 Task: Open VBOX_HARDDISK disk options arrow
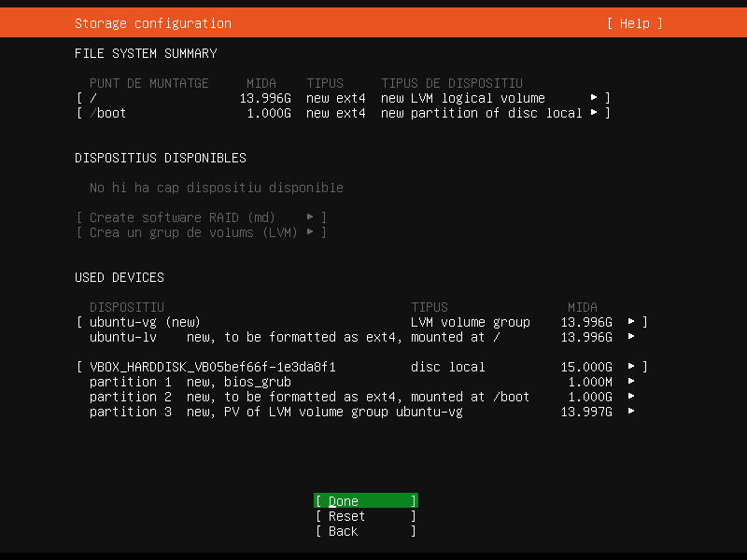coord(631,367)
